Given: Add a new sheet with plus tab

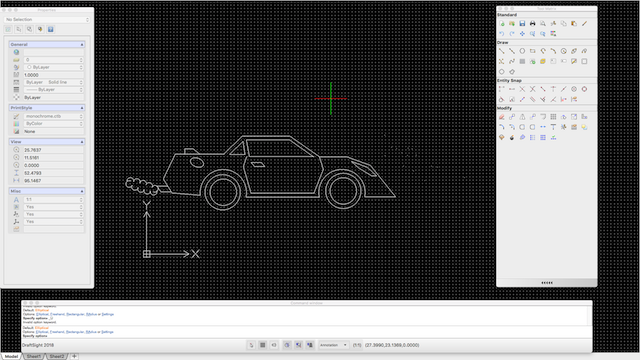Looking at the screenshot, I should [74, 356].
